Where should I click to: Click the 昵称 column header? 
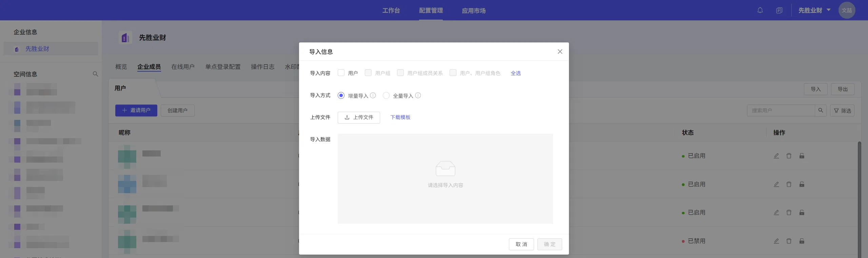124,132
